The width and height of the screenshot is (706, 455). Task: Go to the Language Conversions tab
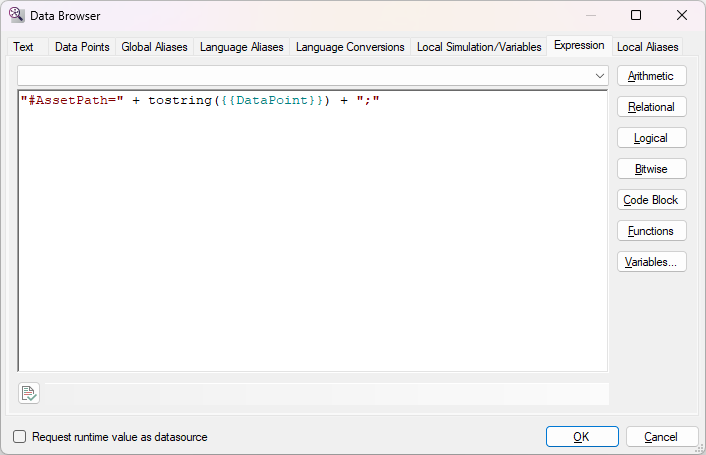350,47
